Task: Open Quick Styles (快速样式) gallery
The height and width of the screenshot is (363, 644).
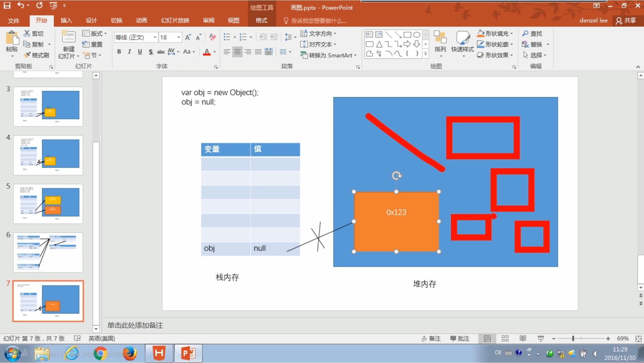Action: click(x=462, y=44)
